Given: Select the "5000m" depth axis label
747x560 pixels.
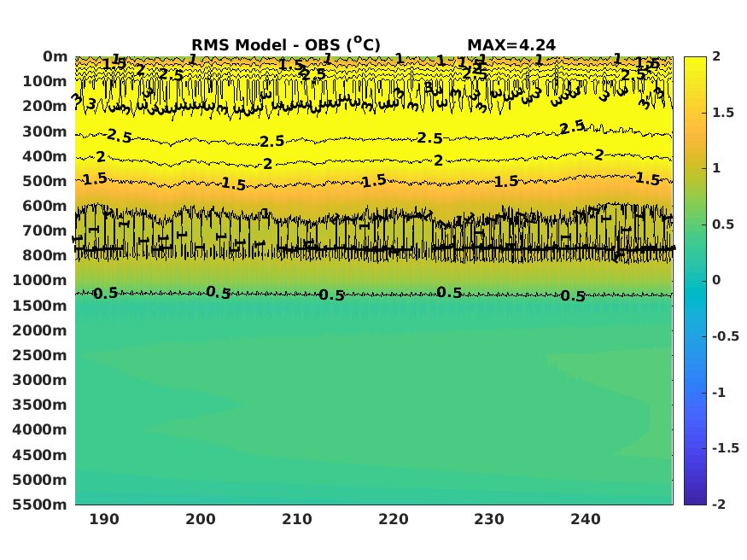Looking at the screenshot, I should pyautogui.click(x=40, y=480).
